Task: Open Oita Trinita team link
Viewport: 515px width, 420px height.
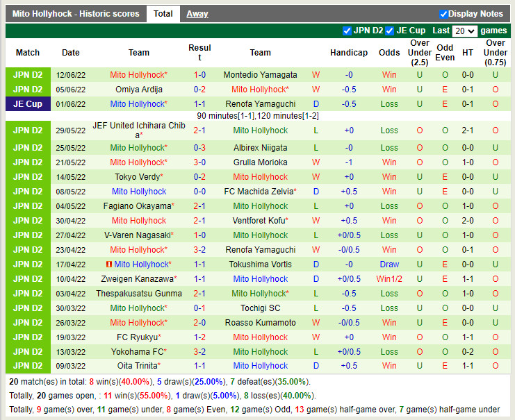Action: (139, 366)
